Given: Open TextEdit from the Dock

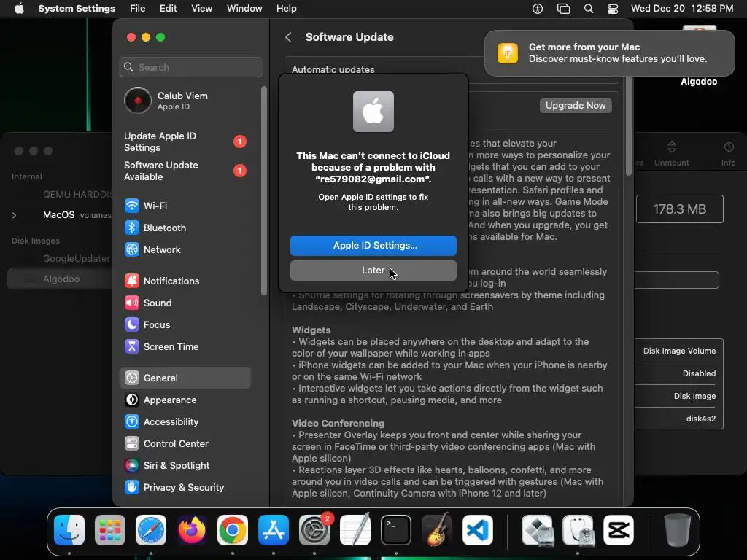Looking at the screenshot, I should (355, 530).
